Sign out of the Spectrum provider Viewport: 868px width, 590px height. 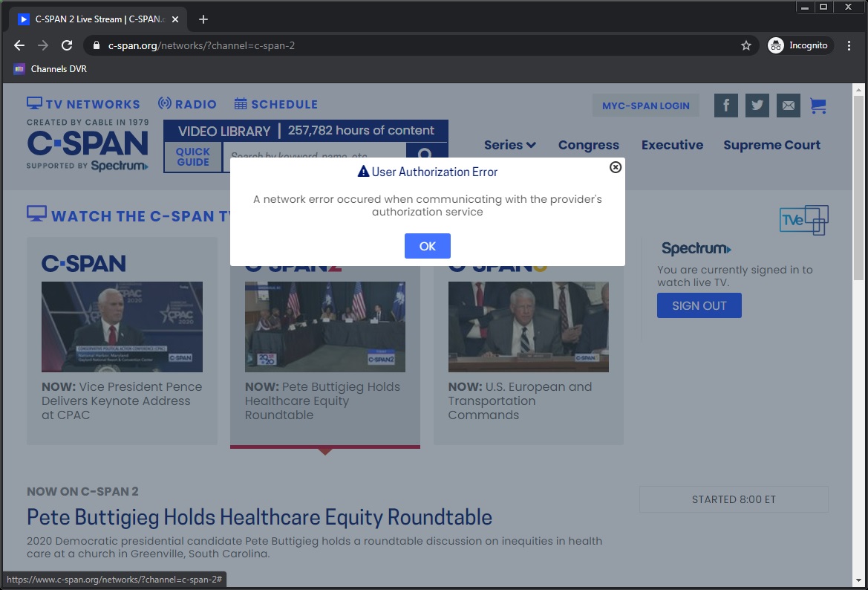point(699,305)
